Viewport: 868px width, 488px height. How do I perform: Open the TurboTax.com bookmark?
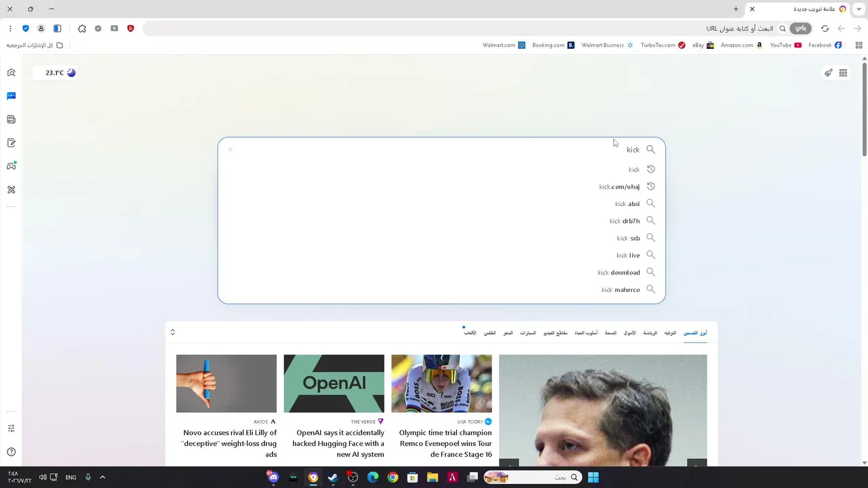663,45
